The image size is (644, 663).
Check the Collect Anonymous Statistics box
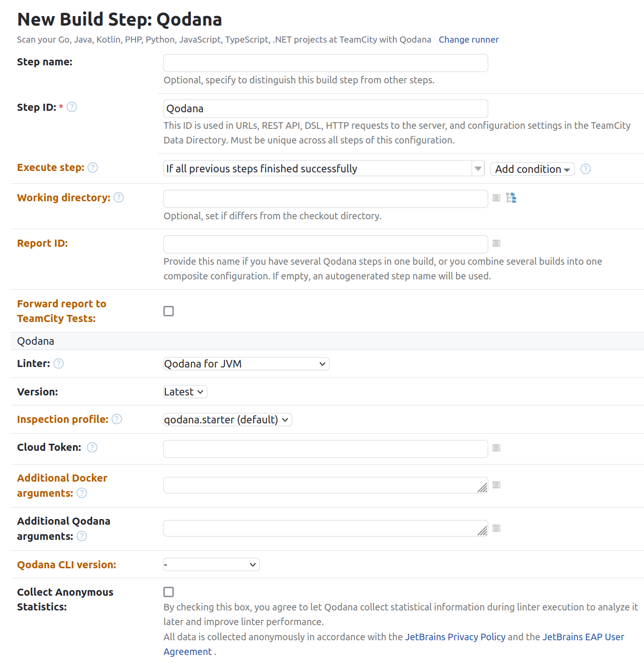pos(169,591)
